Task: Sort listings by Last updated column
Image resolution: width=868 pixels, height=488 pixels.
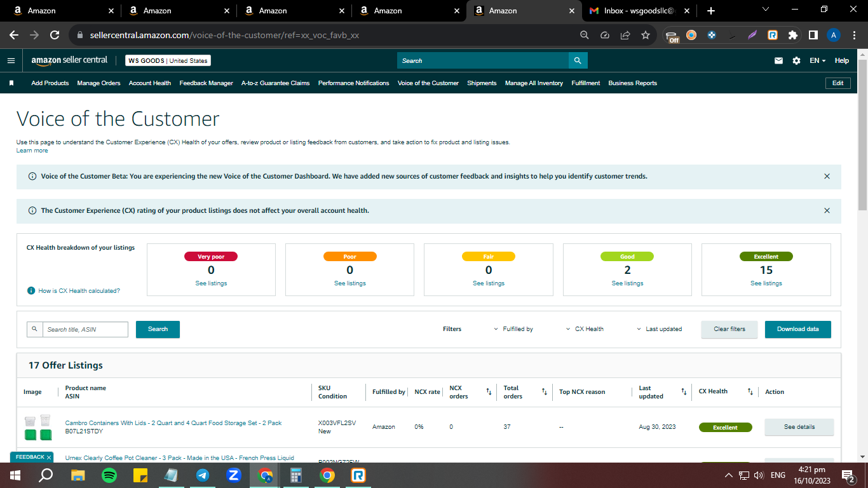Action: click(684, 392)
